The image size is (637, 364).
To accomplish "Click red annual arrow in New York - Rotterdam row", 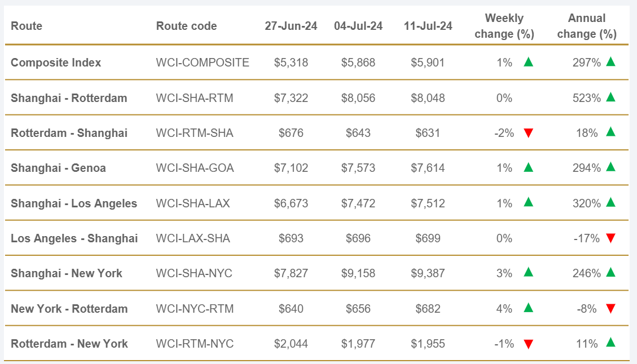I will [610, 309].
